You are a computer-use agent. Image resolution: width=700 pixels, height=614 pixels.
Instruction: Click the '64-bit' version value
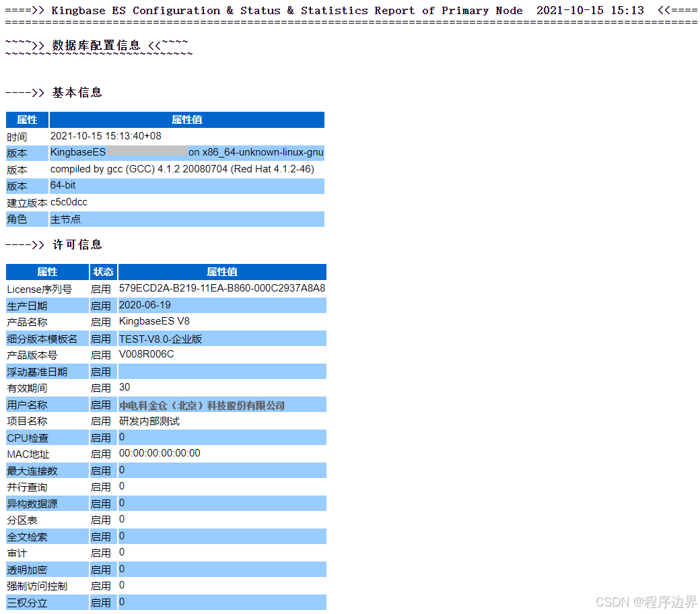coord(63,185)
